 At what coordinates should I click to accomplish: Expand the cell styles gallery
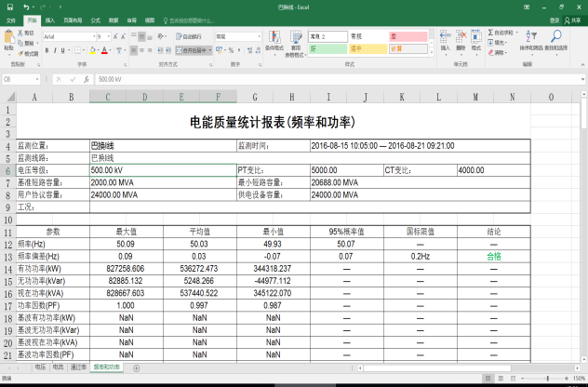coord(432,54)
